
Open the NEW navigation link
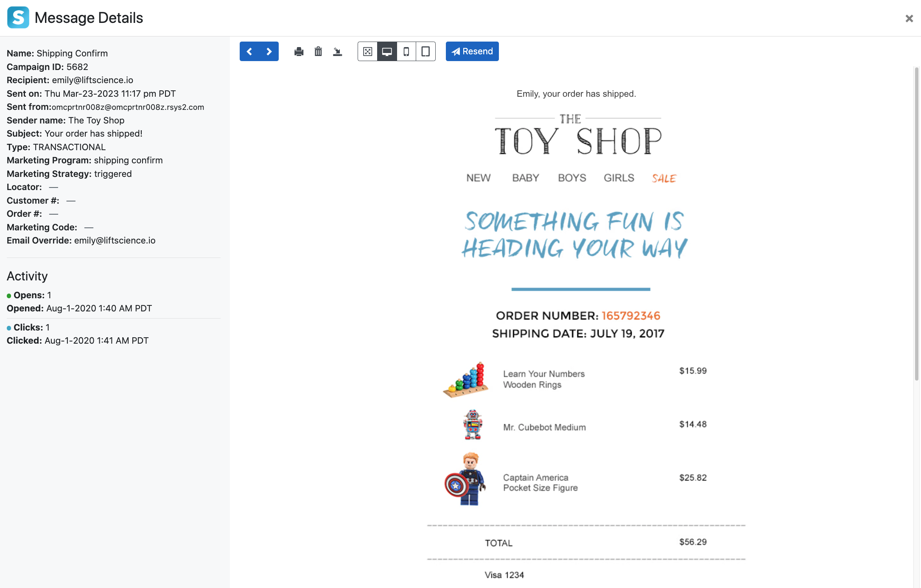[x=478, y=178]
